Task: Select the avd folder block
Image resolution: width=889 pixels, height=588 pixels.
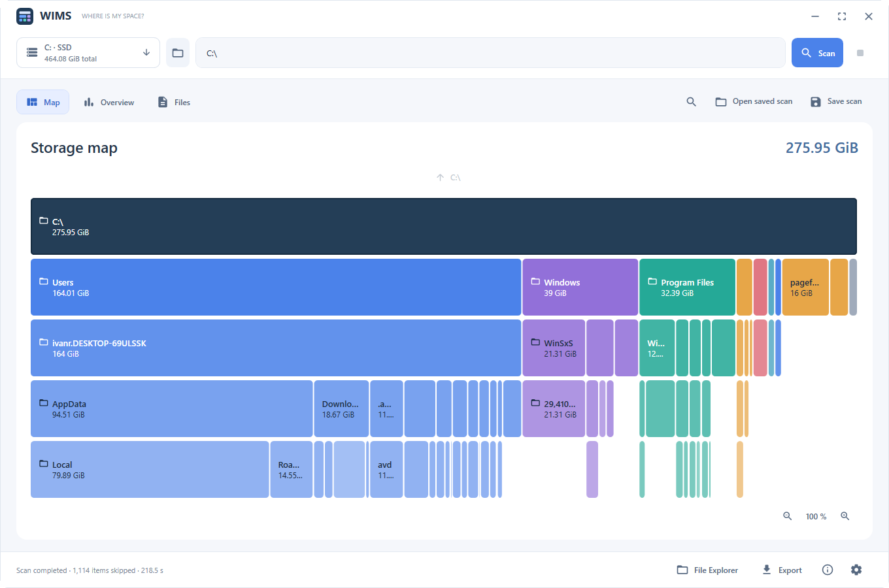Action: 386,470
